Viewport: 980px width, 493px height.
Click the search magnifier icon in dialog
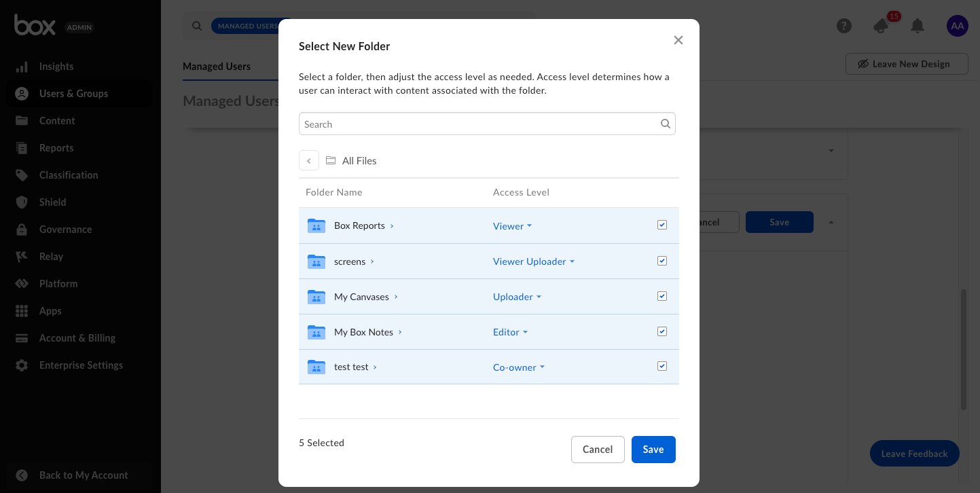click(x=666, y=124)
